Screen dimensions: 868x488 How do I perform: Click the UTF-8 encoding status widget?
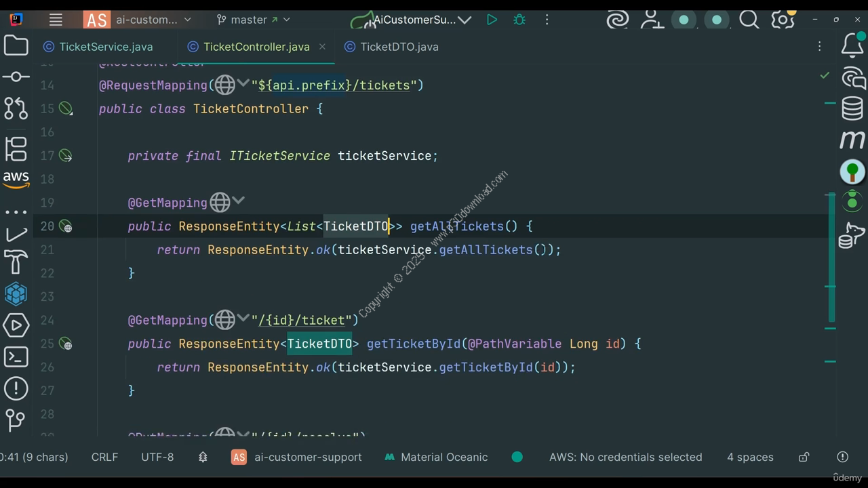click(x=157, y=457)
